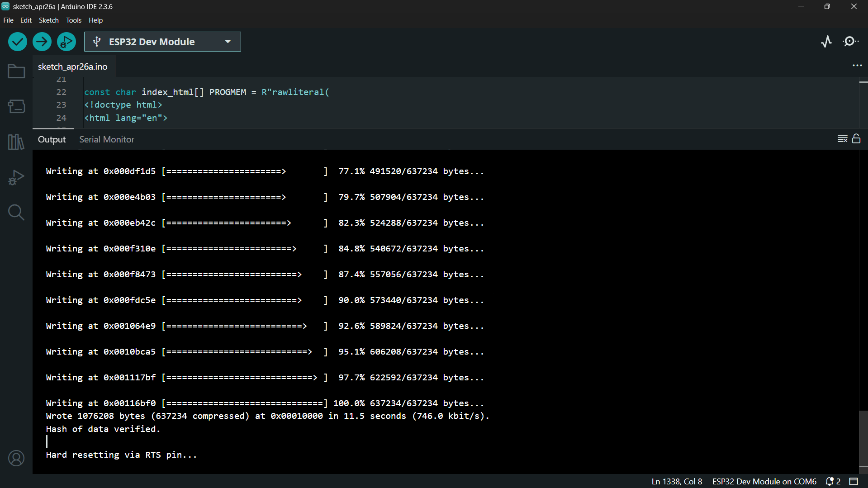
Task: Click line number 24 in the gutter
Action: pyautogui.click(x=61, y=118)
